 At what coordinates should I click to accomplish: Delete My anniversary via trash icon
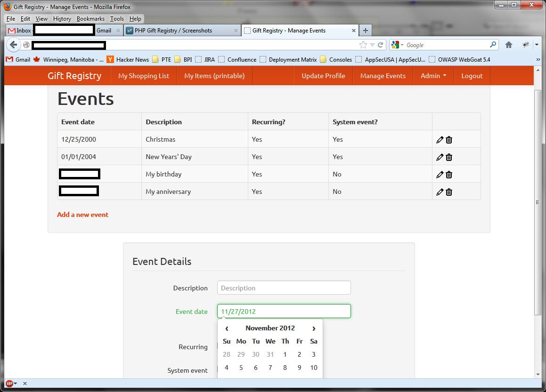tap(448, 192)
